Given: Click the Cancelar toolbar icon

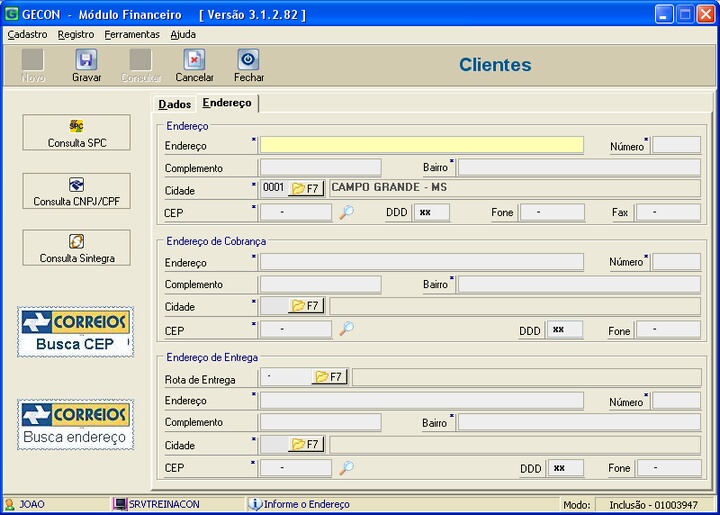Looking at the screenshot, I should click(x=194, y=60).
